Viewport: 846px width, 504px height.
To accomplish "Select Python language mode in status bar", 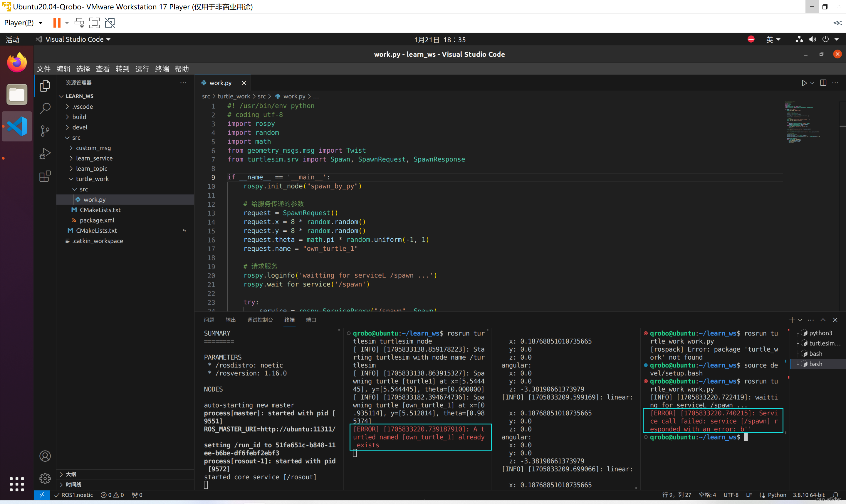I will (777, 495).
